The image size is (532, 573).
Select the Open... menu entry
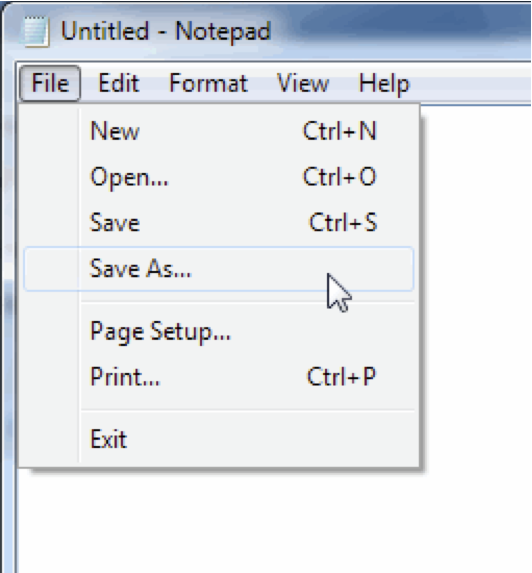tap(218, 177)
